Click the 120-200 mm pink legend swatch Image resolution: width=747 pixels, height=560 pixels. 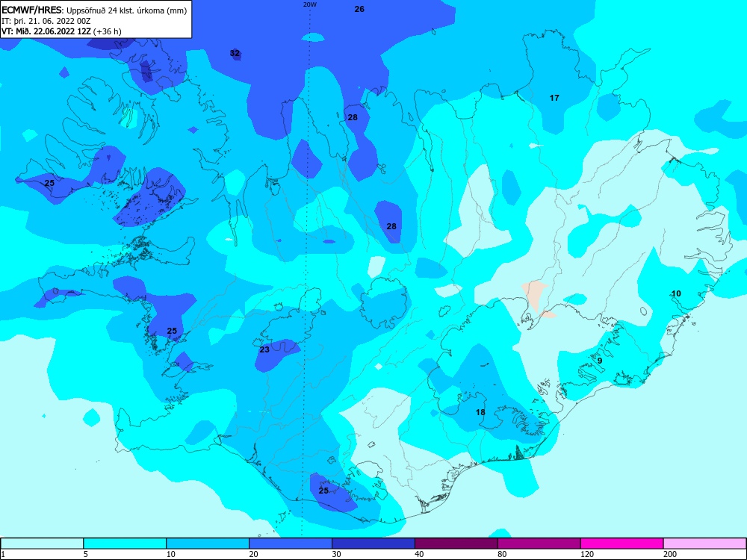point(622,544)
